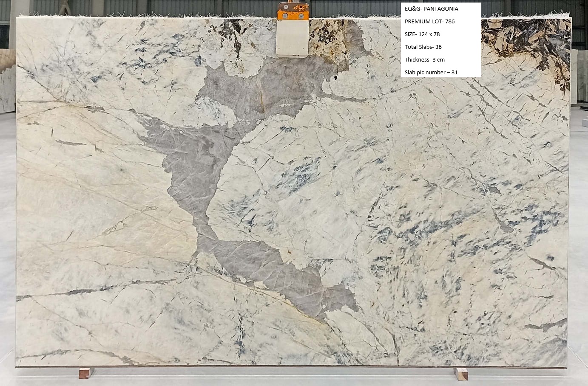Click the right wooden support block

(460, 373)
